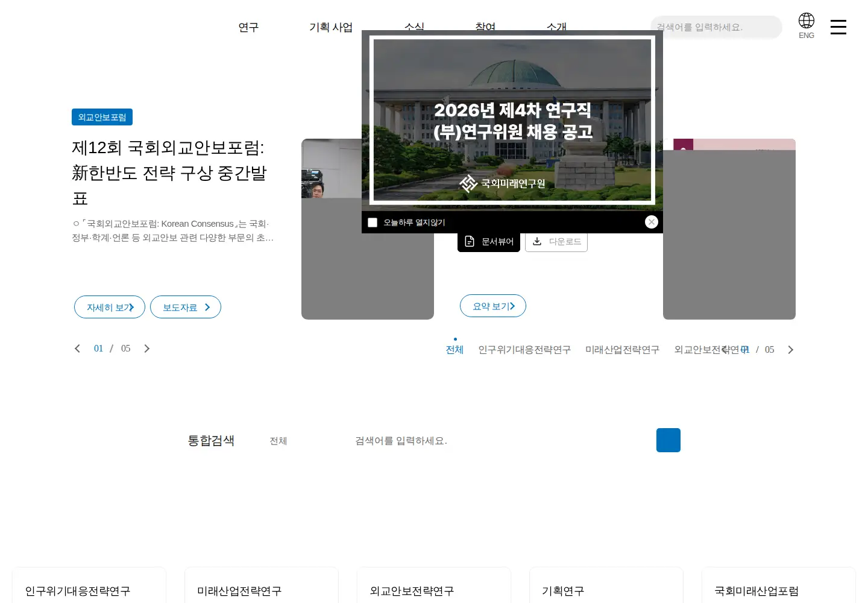Open the 기획연구 card
The image size is (868, 603).
[x=606, y=585]
